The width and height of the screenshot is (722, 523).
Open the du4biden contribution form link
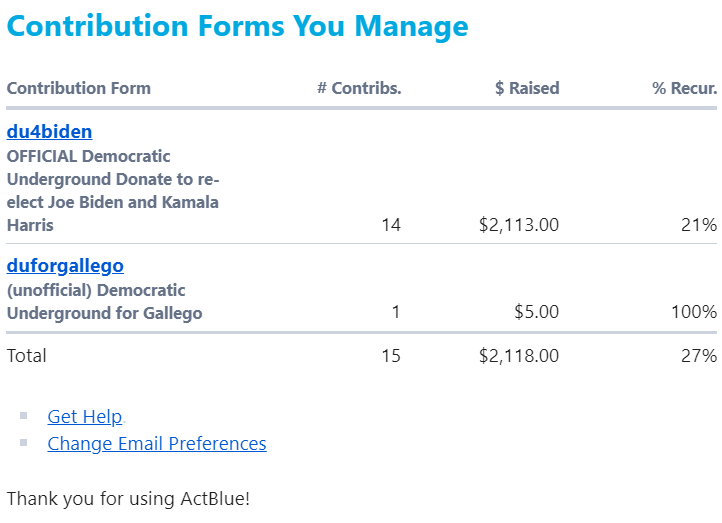[49, 132]
